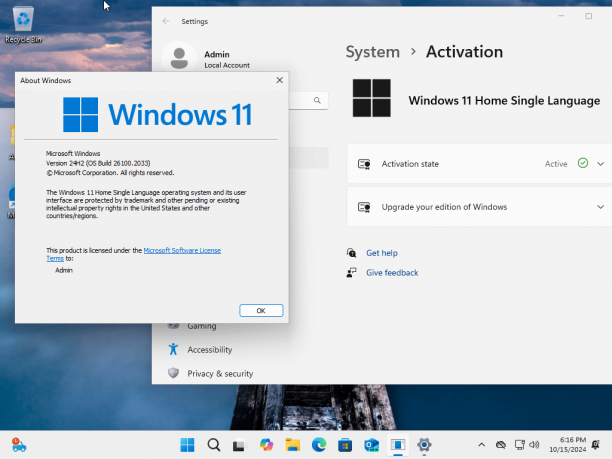Image resolution: width=612 pixels, height=459 pixels.
Task: Click the Get help icon
Action: click(351, 253)
